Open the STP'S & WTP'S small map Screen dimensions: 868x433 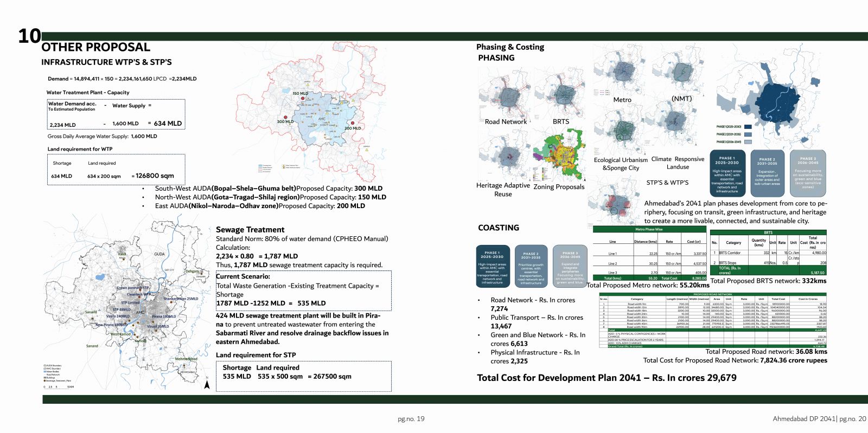coord(614,202)
